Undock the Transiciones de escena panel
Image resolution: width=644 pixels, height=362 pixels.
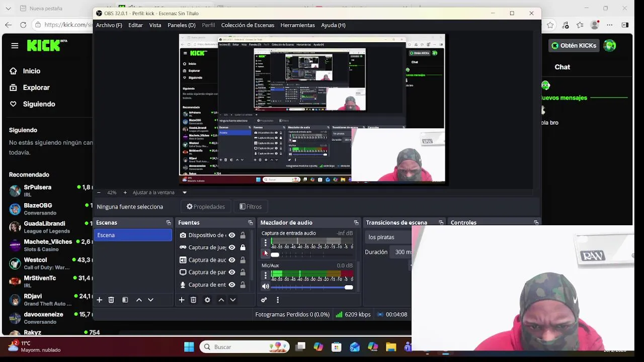point(441,223)
